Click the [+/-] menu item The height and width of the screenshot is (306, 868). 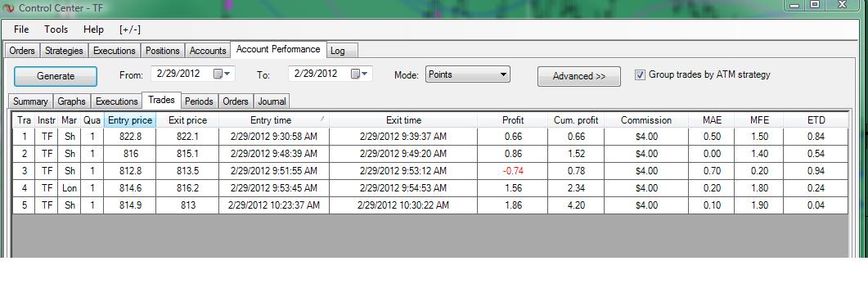[x=129, y=29]
